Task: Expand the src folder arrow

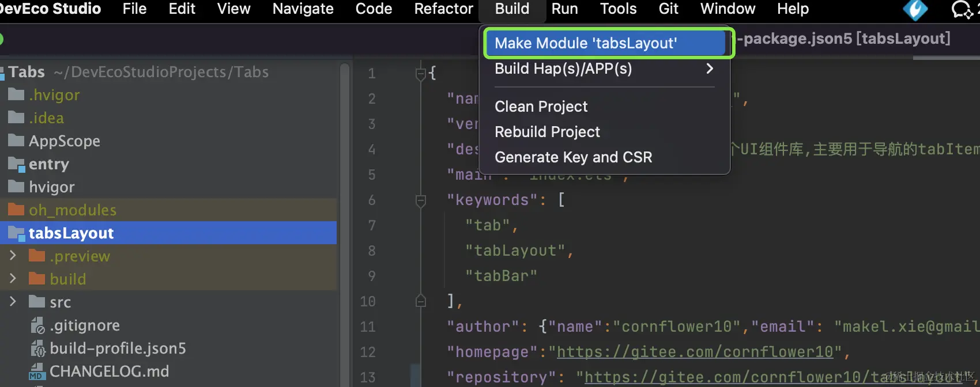Action: tap(13, 302)
